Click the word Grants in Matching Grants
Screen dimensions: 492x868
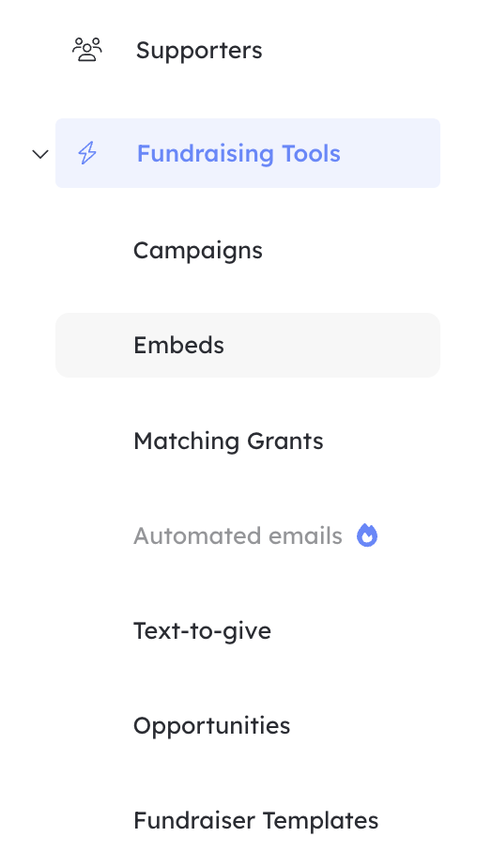(x=285, y=442)
